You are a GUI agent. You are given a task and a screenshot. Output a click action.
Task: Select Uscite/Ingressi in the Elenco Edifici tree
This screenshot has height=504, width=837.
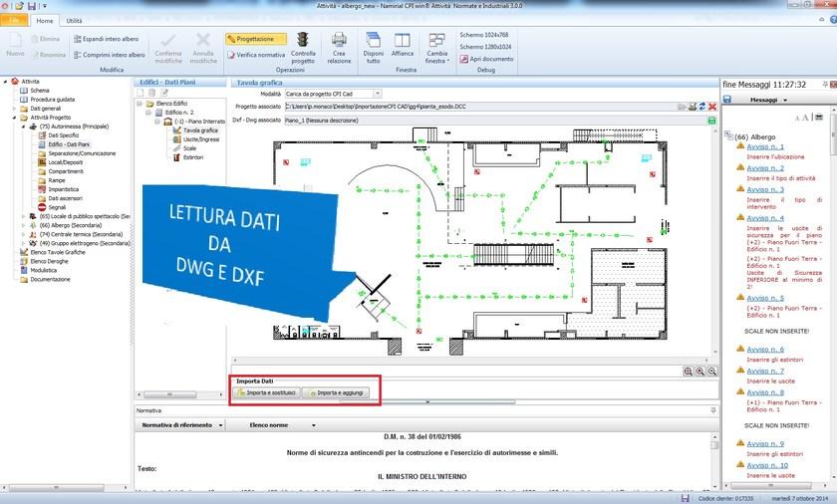201,139
